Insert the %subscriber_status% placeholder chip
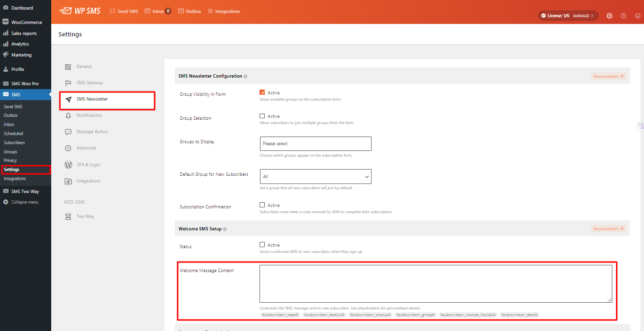The height and width of the screenshot is (331, 644). pos(370,315)
